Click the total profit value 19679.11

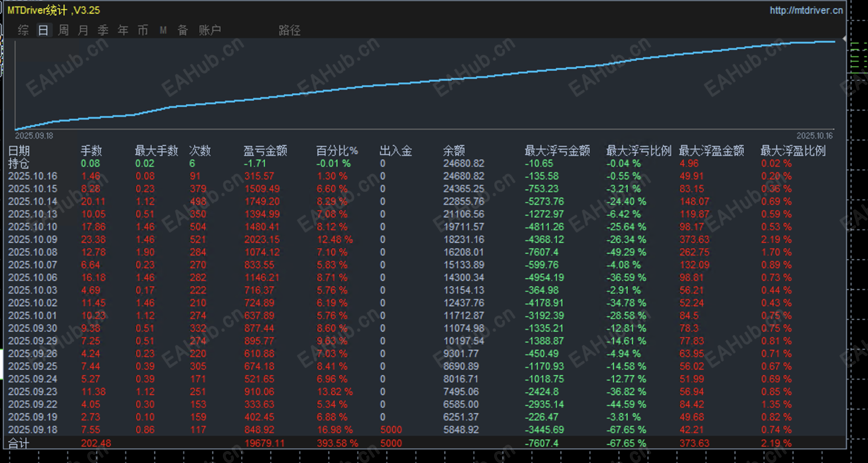[265, 443]
